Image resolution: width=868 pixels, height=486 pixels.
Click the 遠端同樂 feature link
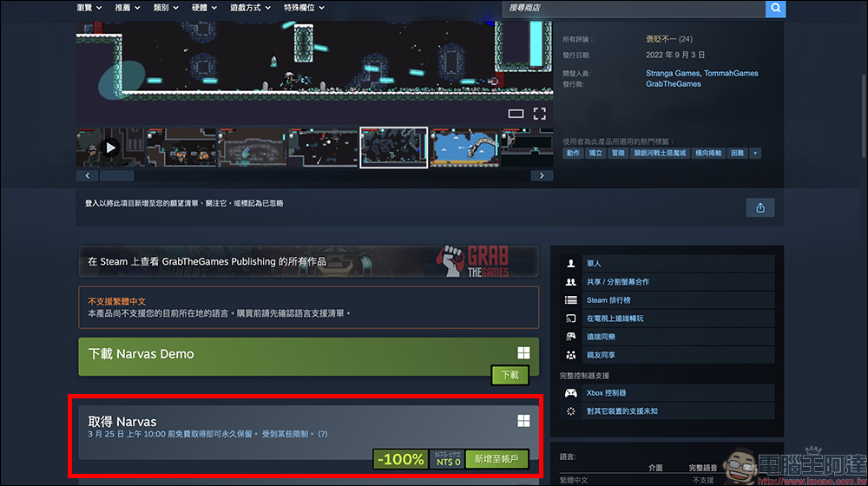click(601, 337)
